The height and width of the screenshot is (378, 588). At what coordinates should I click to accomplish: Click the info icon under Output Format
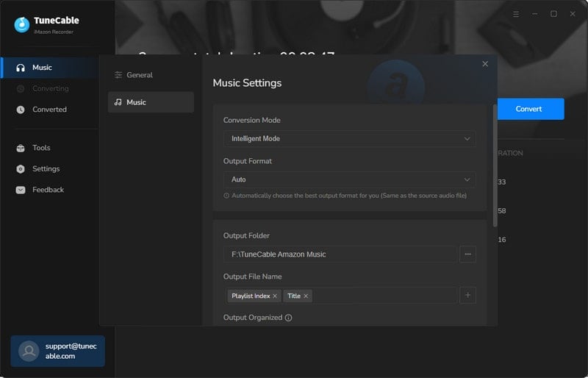[226, 196]
